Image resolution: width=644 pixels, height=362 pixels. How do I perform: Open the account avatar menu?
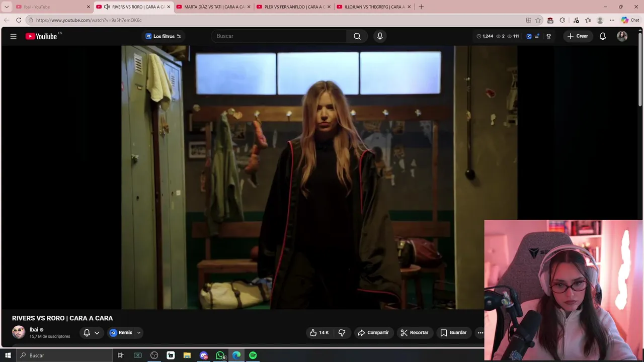[622, 36]
